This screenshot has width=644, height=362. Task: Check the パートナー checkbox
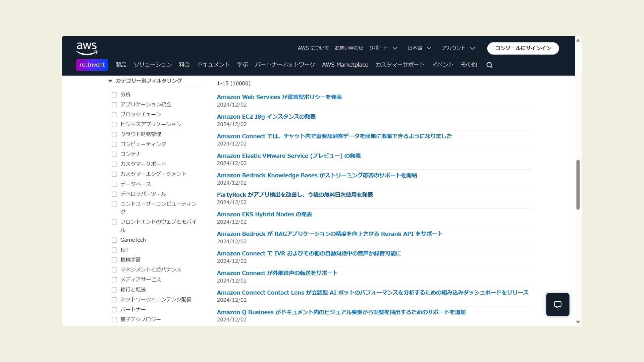114,310
